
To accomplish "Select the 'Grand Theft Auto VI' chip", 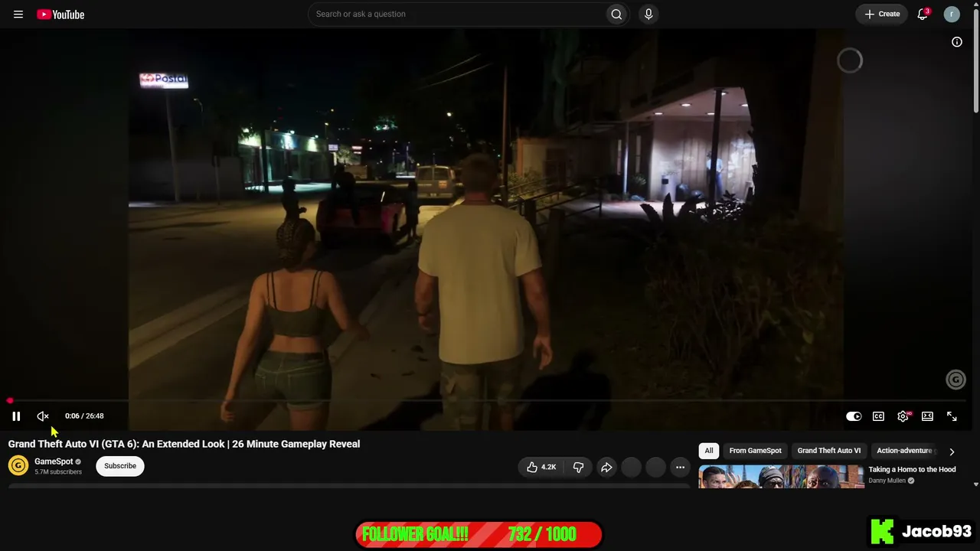I will 829,451.
